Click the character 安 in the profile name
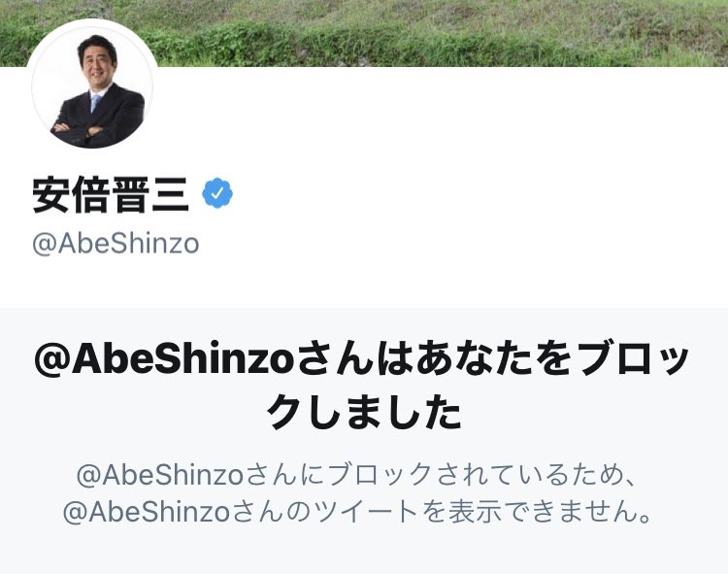Screen dimensions: 728x574 (51, 194)
